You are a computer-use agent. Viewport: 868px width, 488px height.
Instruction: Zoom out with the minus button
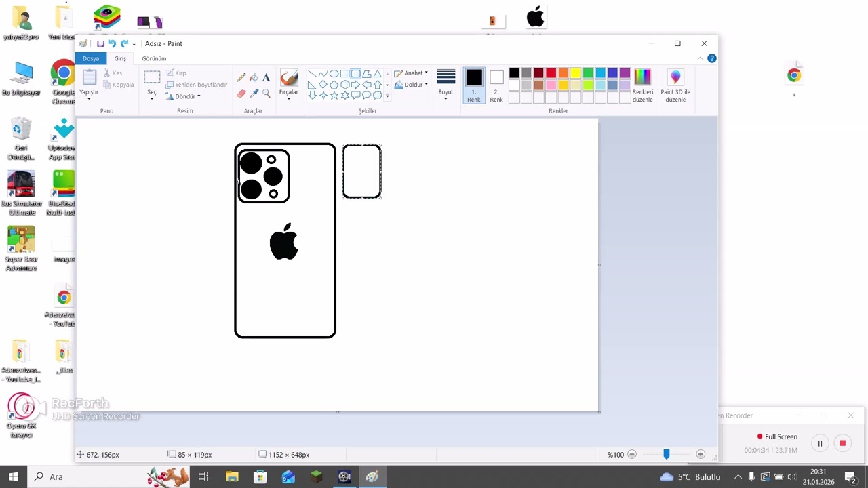(x=632, y=455)
